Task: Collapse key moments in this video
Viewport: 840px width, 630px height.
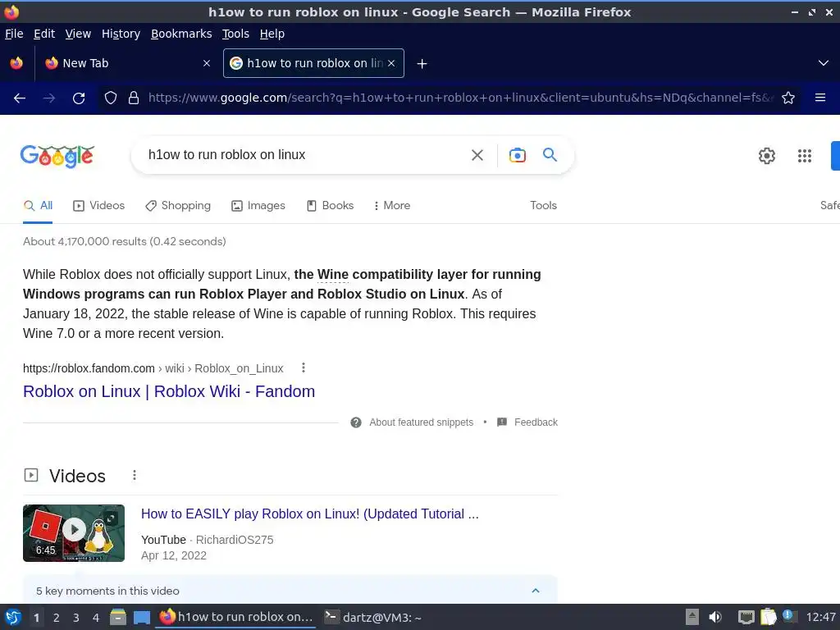Action: [535, 591]
